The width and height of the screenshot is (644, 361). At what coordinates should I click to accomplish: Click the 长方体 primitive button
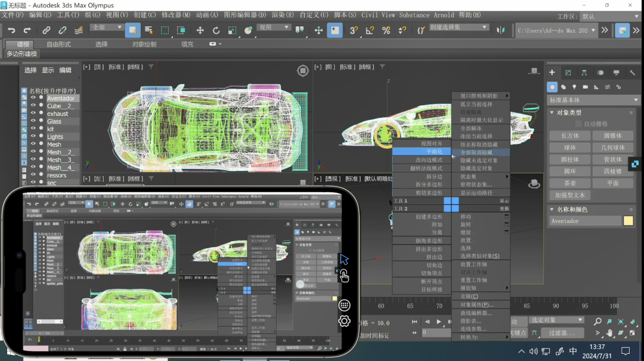coord(569,135)
